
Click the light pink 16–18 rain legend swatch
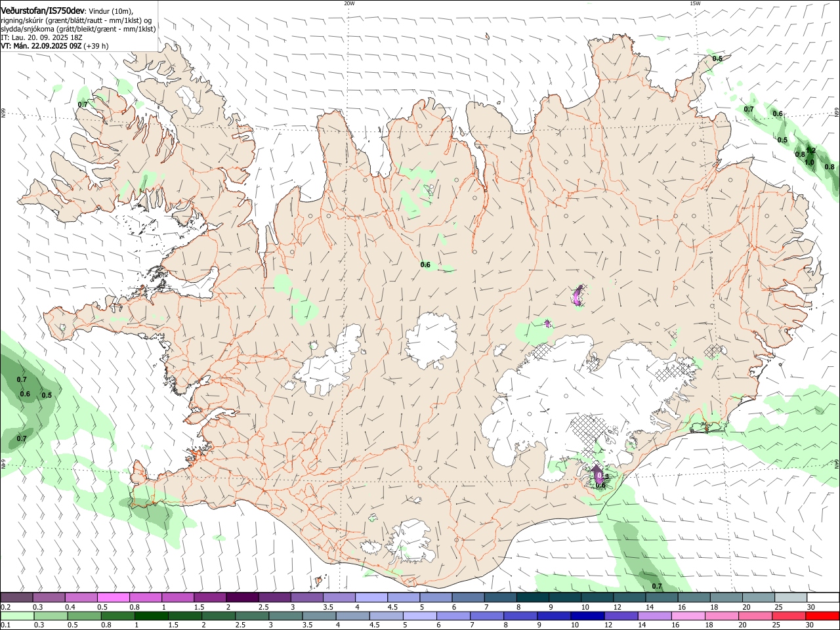click(687, 616)
